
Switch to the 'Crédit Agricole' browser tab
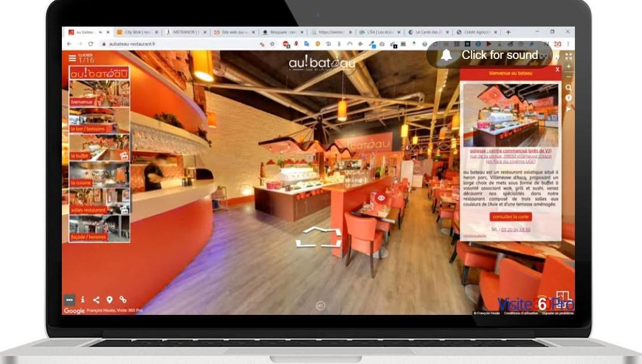[477, 32]
